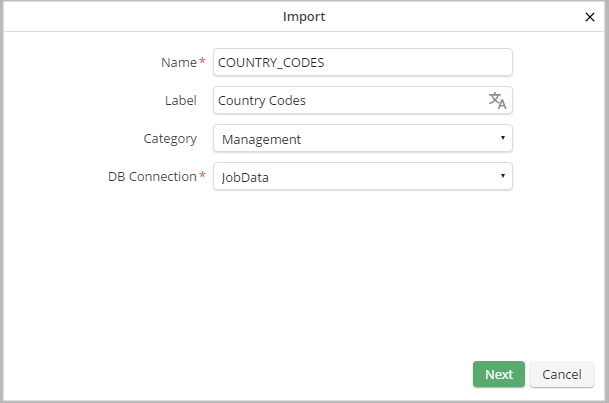609x403 pixels.
Task: Click the Category field label
Action: (170, 139)
